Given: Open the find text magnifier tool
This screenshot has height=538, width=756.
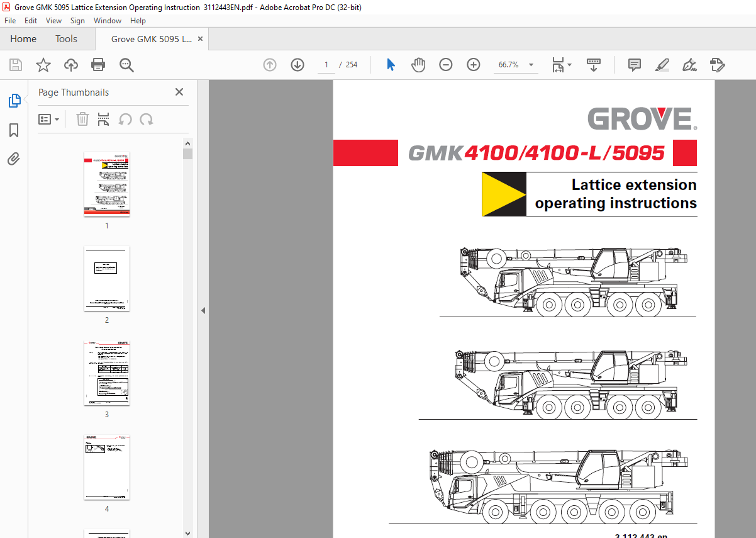Looking at the screenshot, I should (x=126, y=65).
